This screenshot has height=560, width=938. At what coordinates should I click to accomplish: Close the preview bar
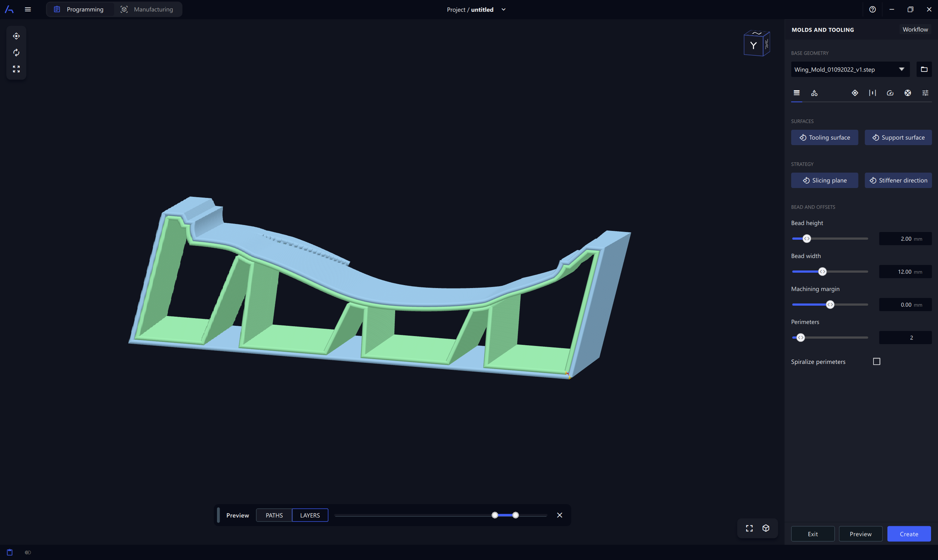click(x=560, y=515)
